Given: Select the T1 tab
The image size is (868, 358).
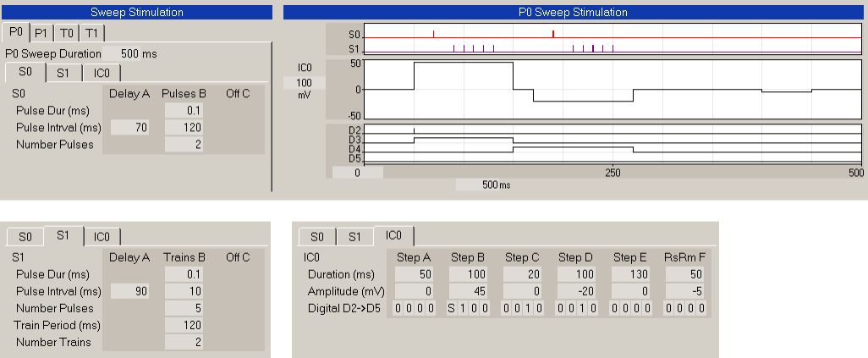Looking at the screenshot, I should click(91, 33).
